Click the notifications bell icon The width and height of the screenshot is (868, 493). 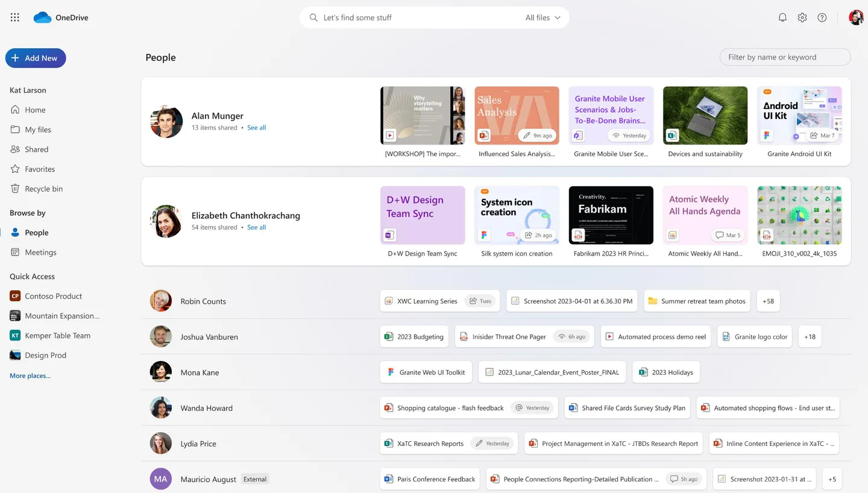pos(782,17)
